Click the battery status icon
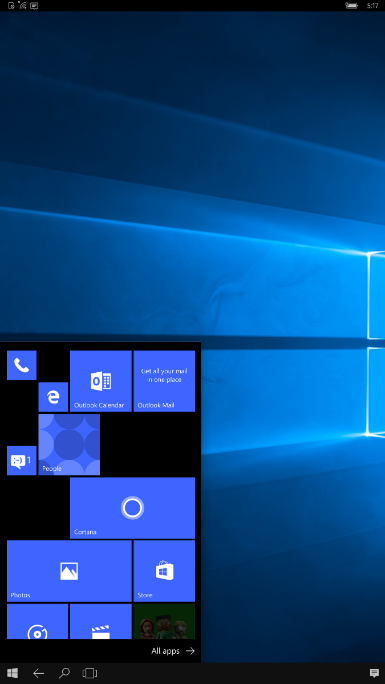Image resolution: width=385 pixels, height=684 pixels. coord(351,6)
